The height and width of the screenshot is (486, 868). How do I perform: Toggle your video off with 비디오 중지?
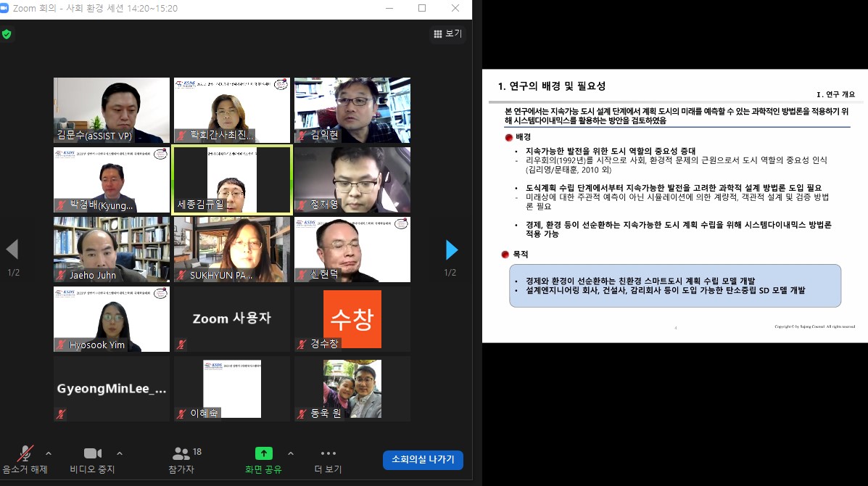click(92, 457)
